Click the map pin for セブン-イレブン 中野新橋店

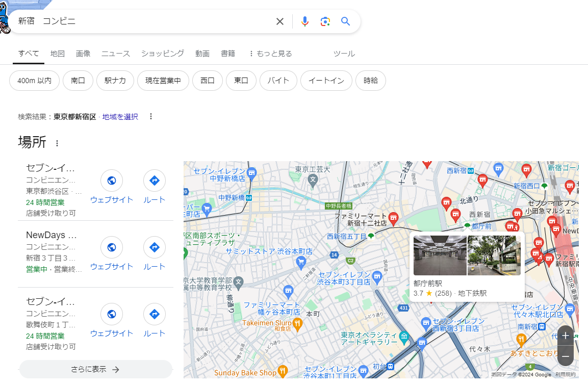click(251, 173)
